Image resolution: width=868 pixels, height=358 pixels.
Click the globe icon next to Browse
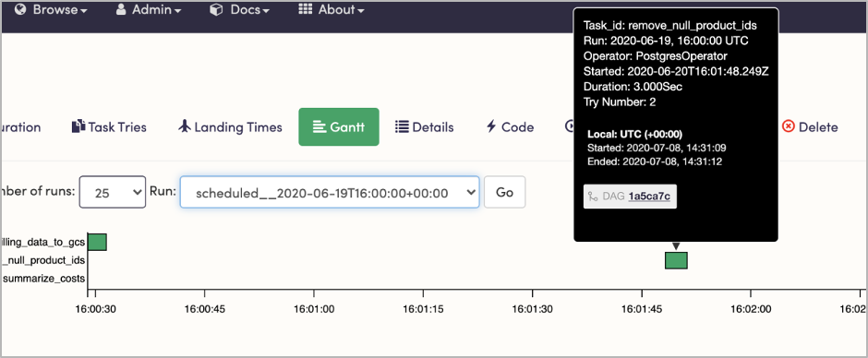point(20,9)
